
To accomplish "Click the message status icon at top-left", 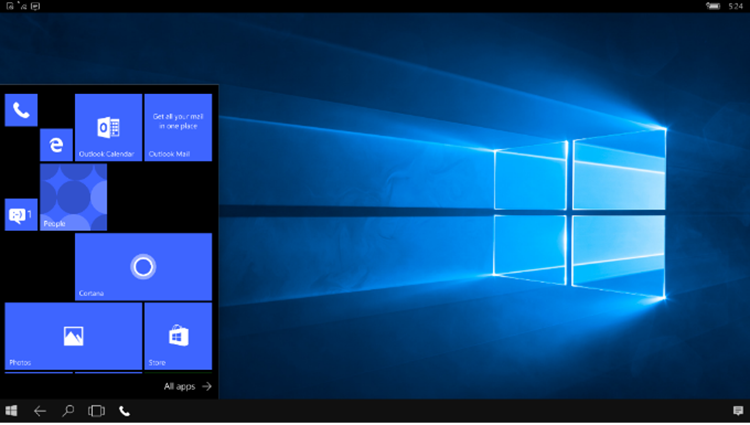I will pyautogui.click(x=36, y=6).
